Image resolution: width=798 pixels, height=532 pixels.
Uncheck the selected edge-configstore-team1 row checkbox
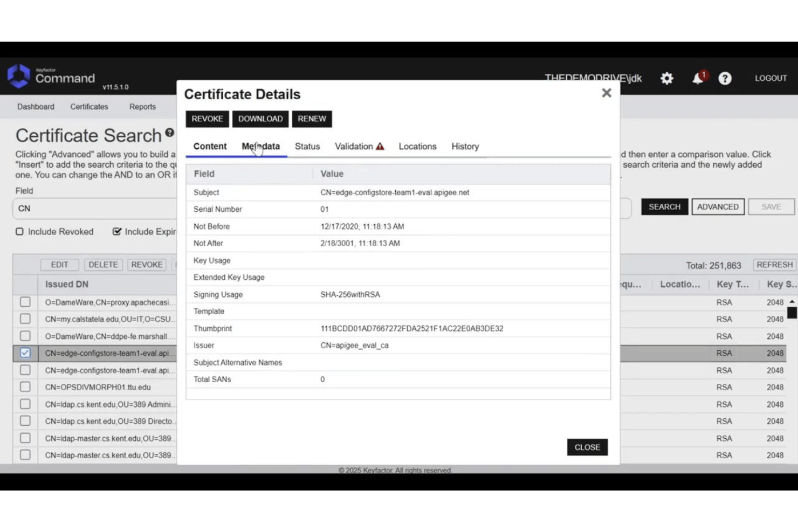click(25, 353)
